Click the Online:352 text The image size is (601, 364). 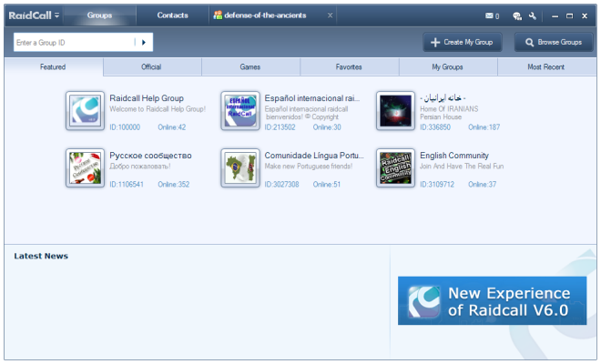174,185
